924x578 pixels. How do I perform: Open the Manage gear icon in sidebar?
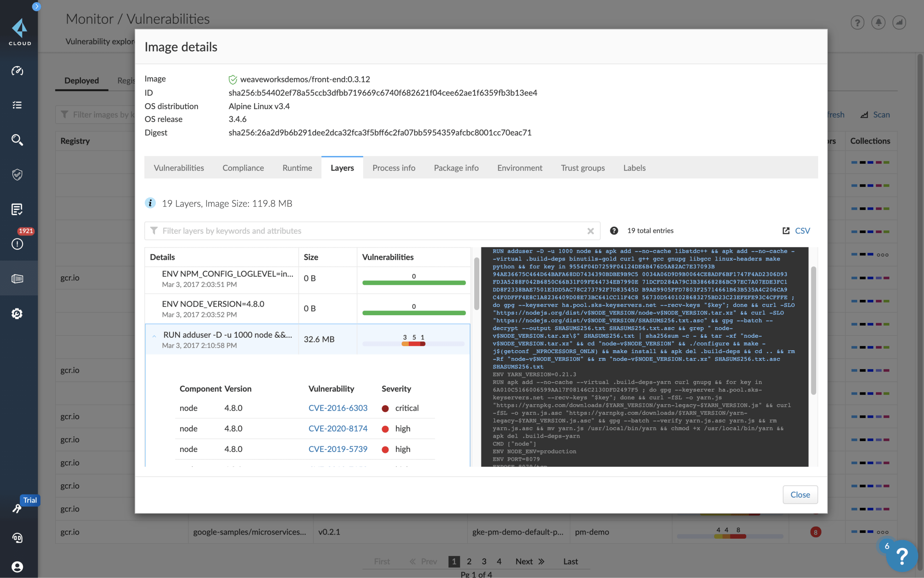(x=18, y=313)
